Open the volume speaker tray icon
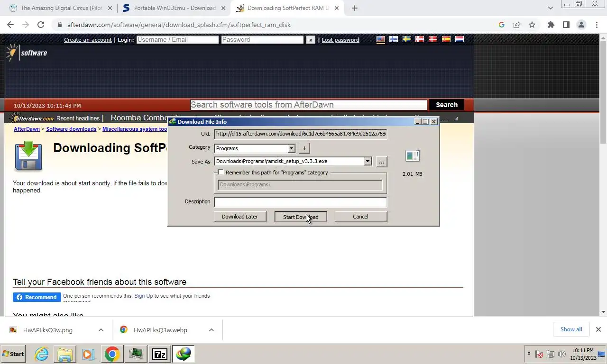This screenshot has height=364, width=607. (562, 354)
